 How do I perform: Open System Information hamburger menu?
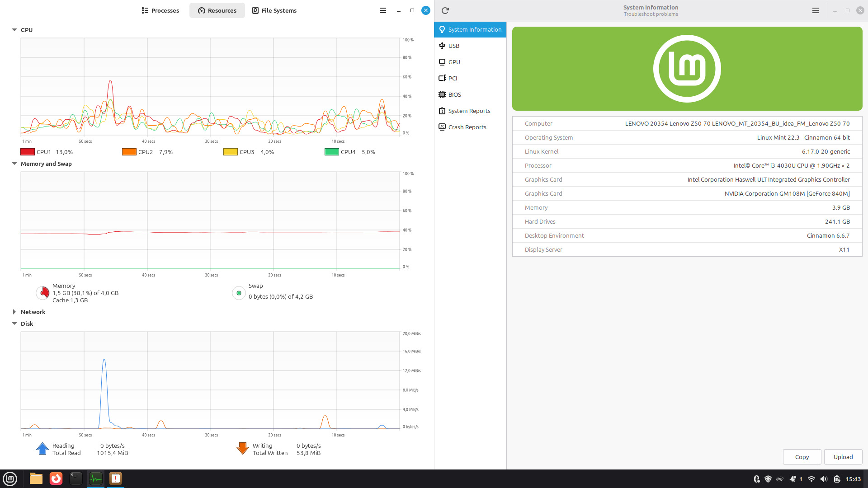(816, 10)
